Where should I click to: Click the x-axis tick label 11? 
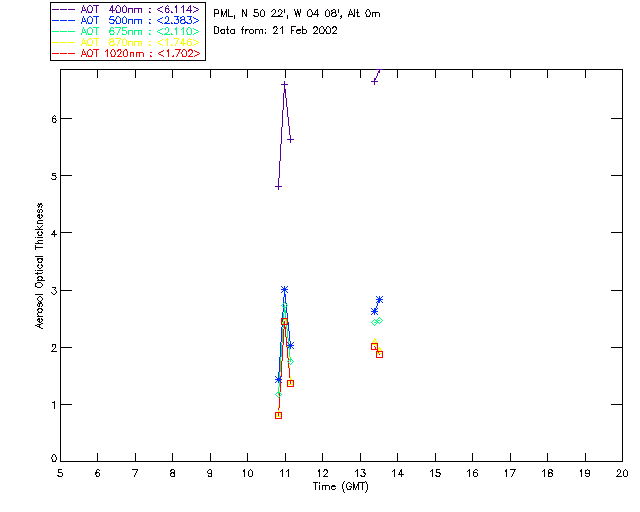[285, 474]
